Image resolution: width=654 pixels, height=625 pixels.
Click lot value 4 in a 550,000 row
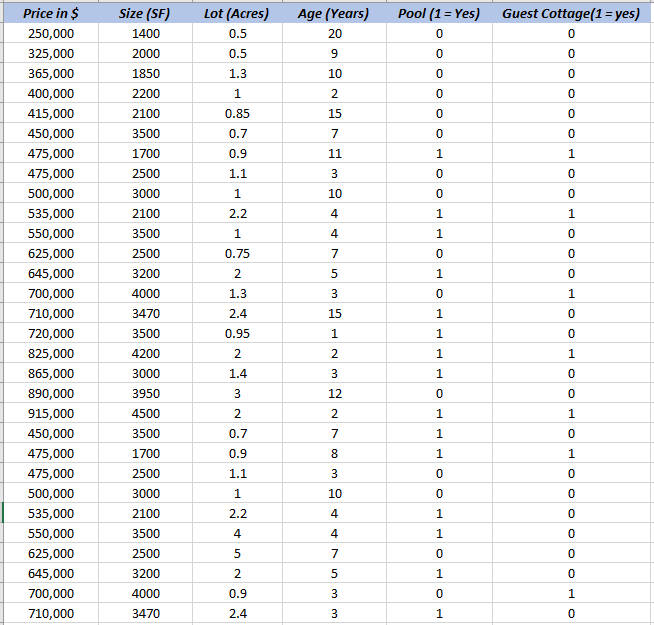[x=237, y=533]
